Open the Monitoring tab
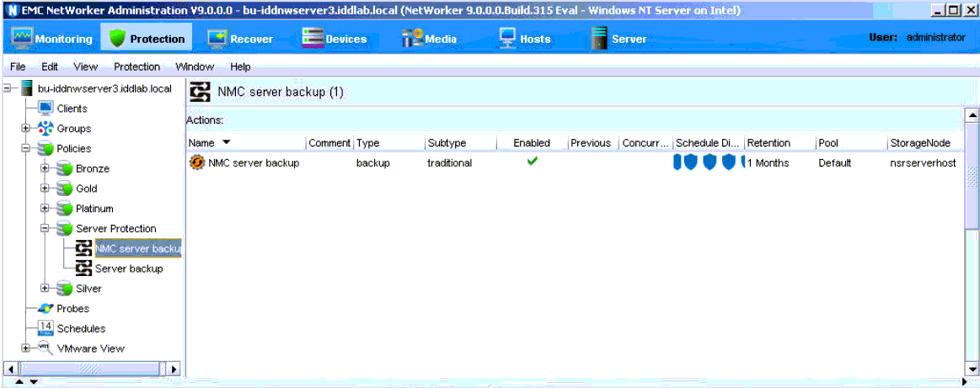 pos(51,39)
